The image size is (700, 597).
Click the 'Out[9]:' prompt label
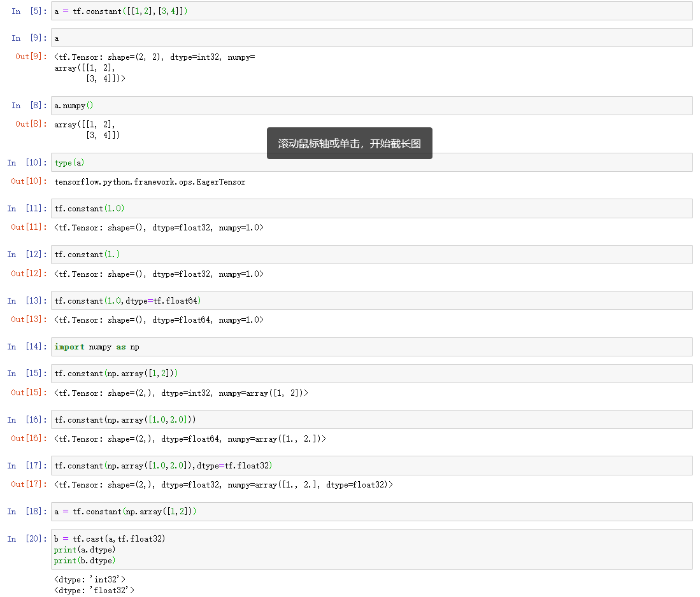point(31,56)
